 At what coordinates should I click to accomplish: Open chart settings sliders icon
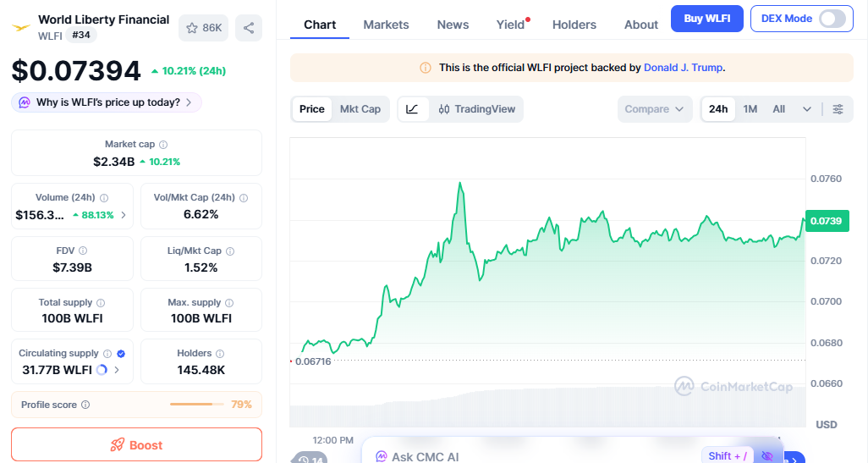pyautogui.click(x=838, y=109)
